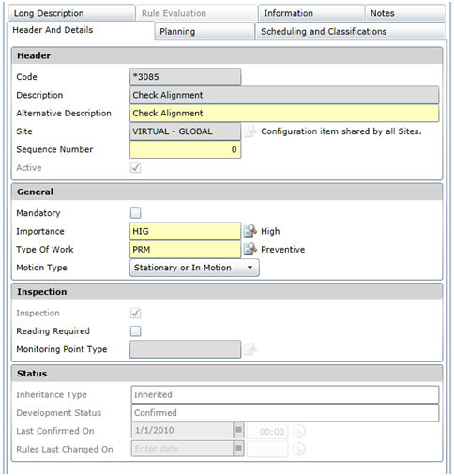454x476 pixels.
Task: Enable the Mandatory checkbox
Action: point(136,213)
